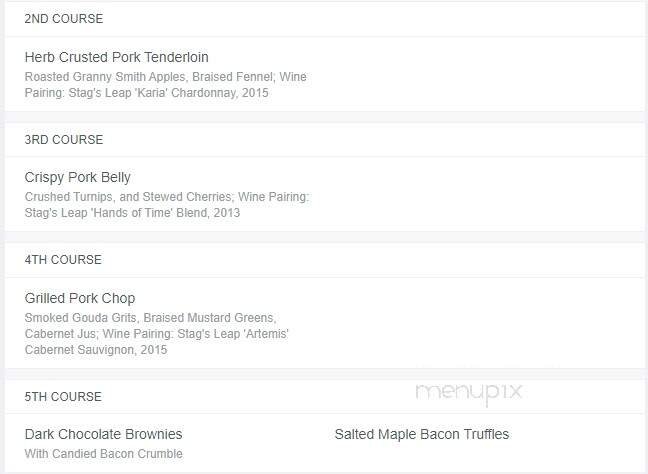Select the 5TH COURSE section header
The height and width of the screenshot is (474, 648).
click(x=64, y=397)
